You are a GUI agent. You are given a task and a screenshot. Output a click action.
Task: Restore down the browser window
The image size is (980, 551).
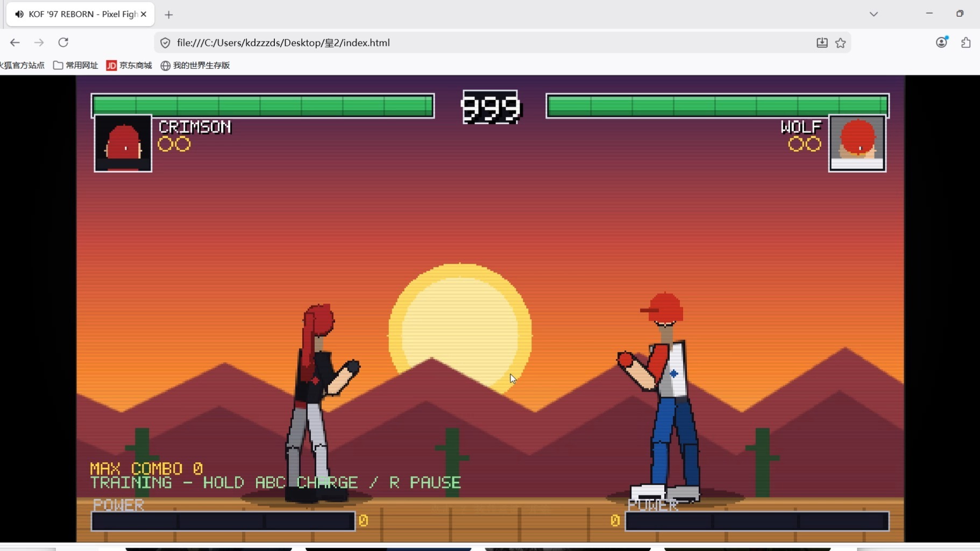(960, 13)
